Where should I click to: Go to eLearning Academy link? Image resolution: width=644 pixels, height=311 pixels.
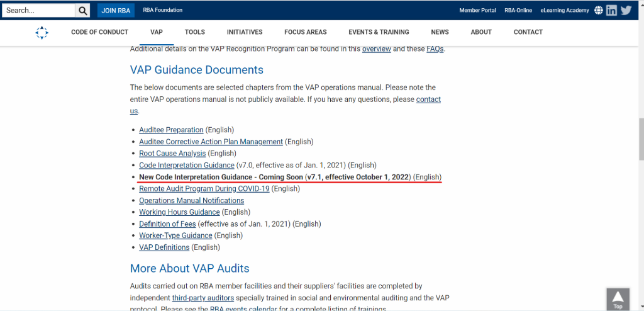[x=564, y=11]
